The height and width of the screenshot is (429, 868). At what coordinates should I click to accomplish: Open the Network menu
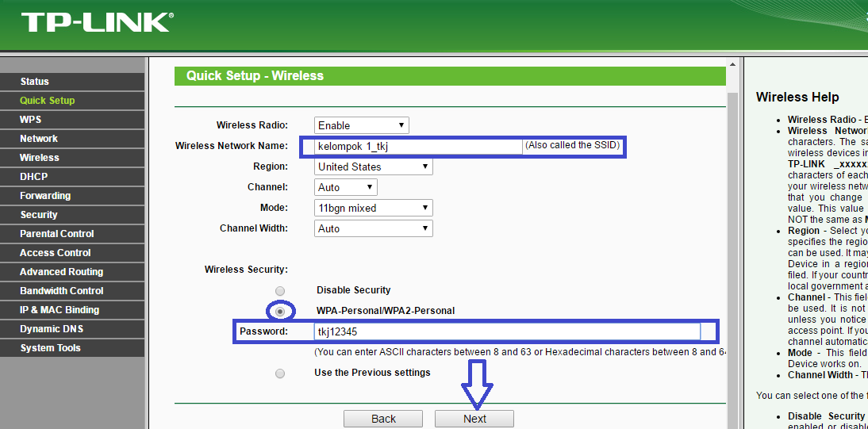pyautogui.click(x=72, y=139)
